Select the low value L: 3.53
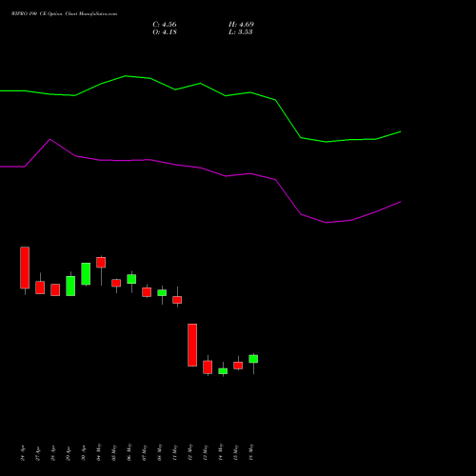476x476 pixels. click(241, 32)
